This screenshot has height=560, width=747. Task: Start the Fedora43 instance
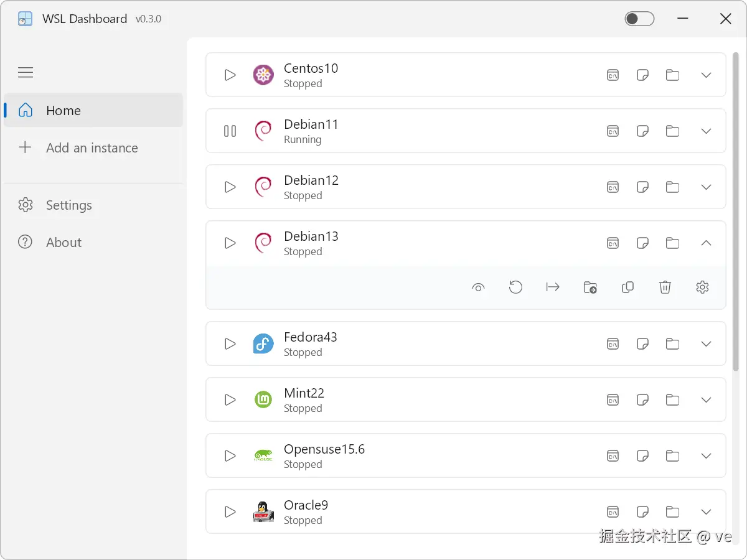(230, 344)
